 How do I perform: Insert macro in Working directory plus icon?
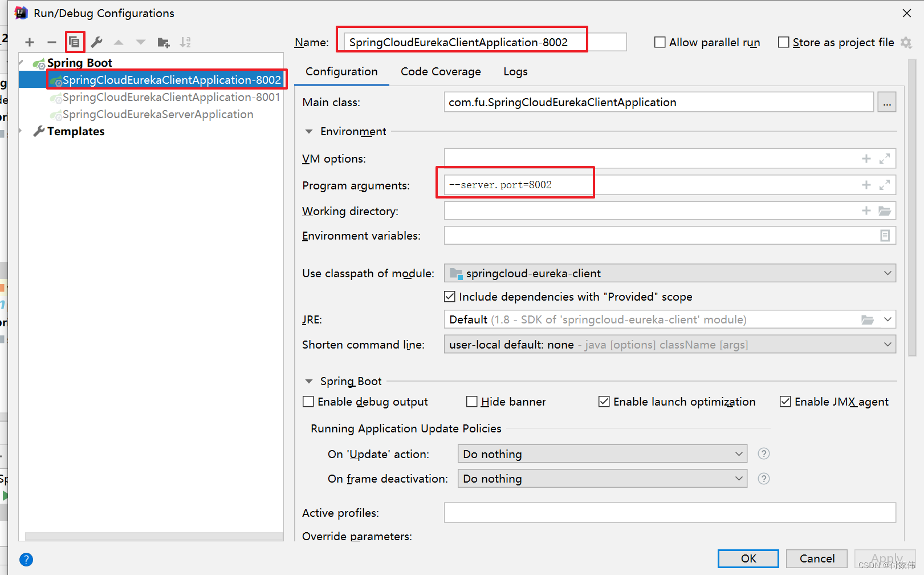point(866,210)
